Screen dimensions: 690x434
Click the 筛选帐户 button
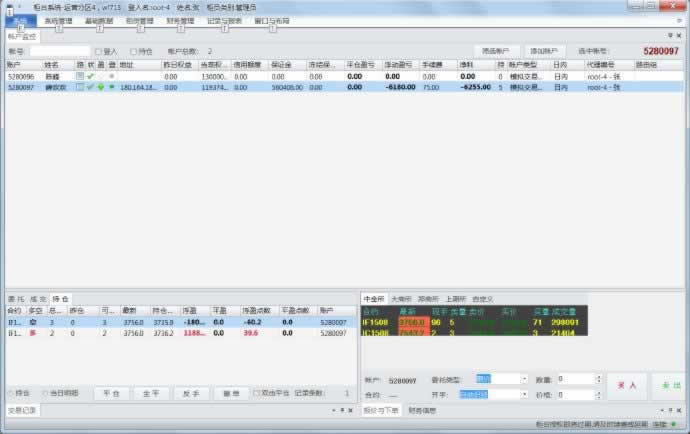coord(495,50)
